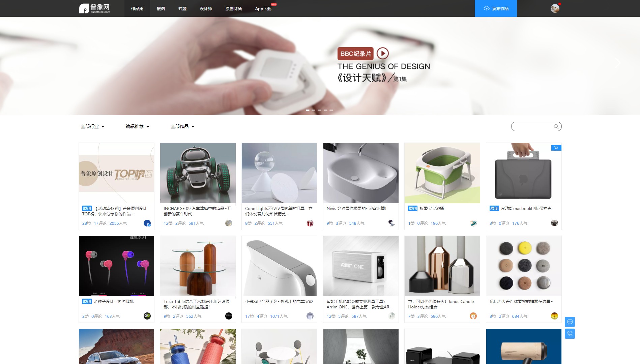
Task: Advance the banner with the right arrow control
Action: pyautogui.click(x=618, y=63)
